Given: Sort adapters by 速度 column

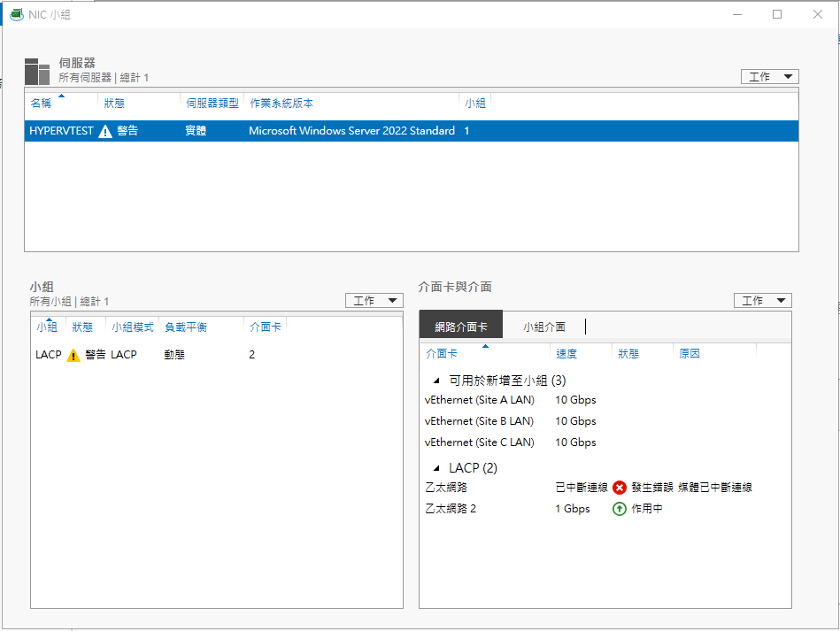Looking at the screenshot, I should 566,353.
